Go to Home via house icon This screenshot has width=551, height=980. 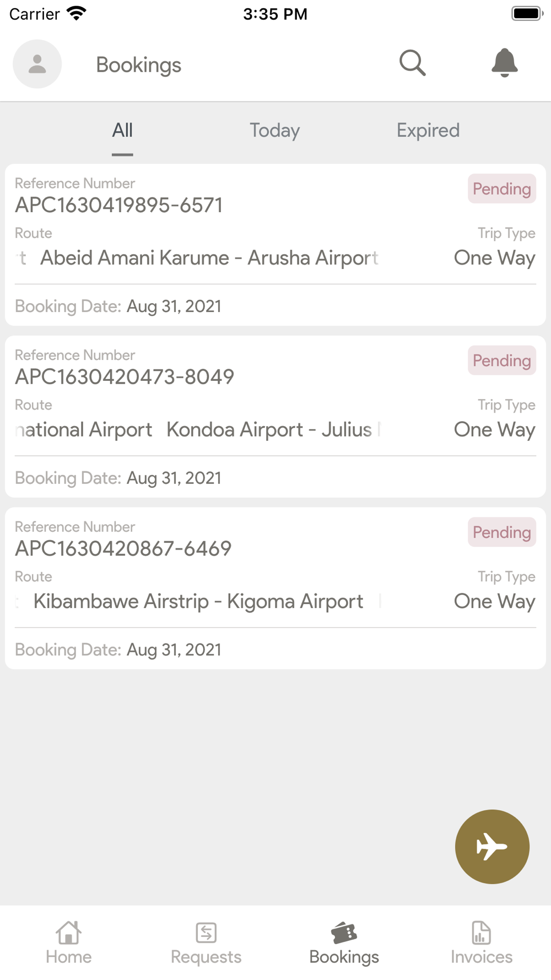point(68,933)
